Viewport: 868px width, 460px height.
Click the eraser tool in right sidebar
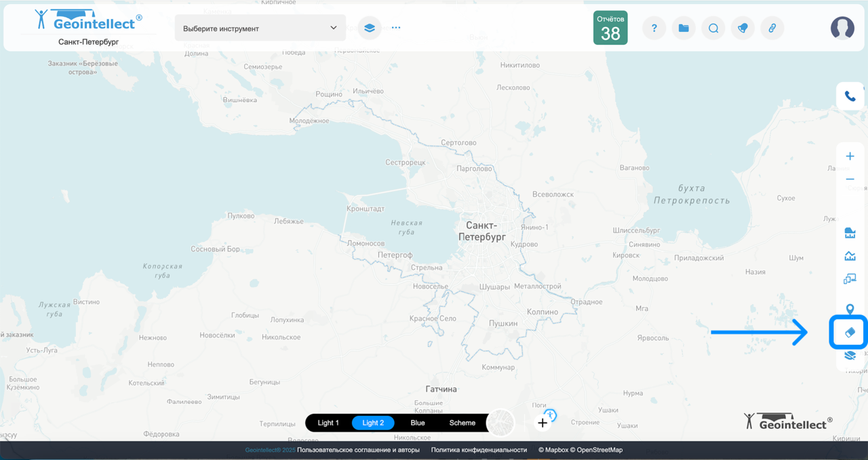pyautogui.click(x=850, y=333)
